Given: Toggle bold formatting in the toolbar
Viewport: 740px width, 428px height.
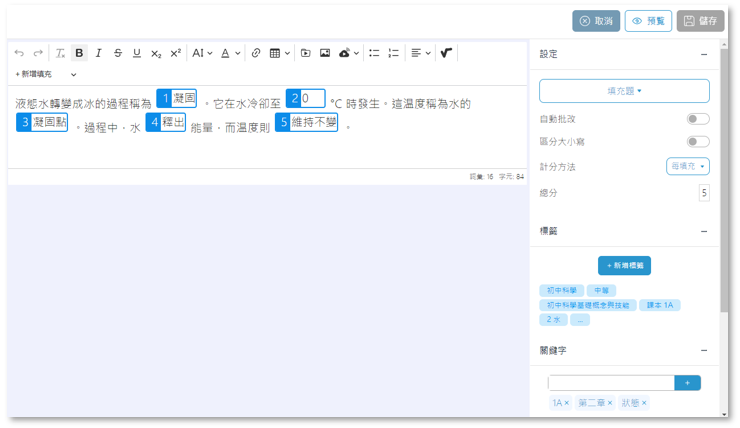Looking at the screenshot, I should [79, 53].
